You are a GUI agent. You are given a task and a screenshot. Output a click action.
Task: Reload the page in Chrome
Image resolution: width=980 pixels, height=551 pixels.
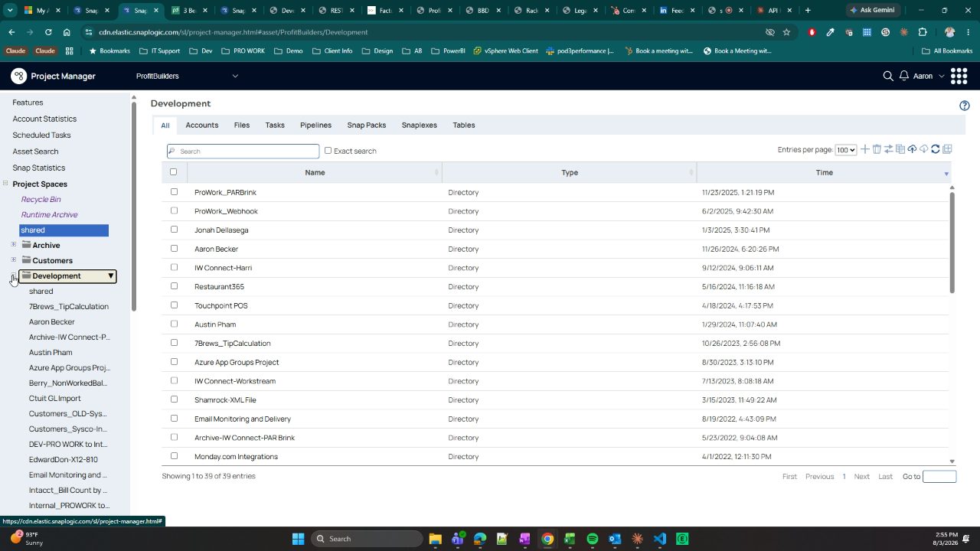[x=48, y=32]
